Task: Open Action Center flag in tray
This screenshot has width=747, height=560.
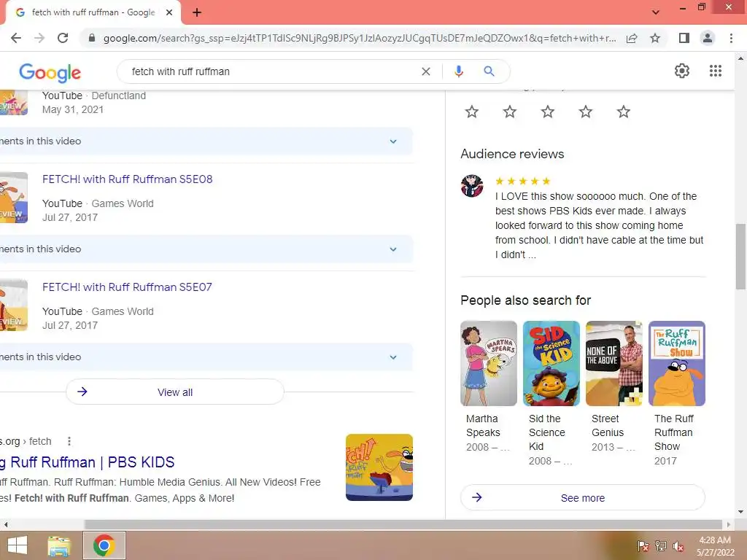Action: 643,546
